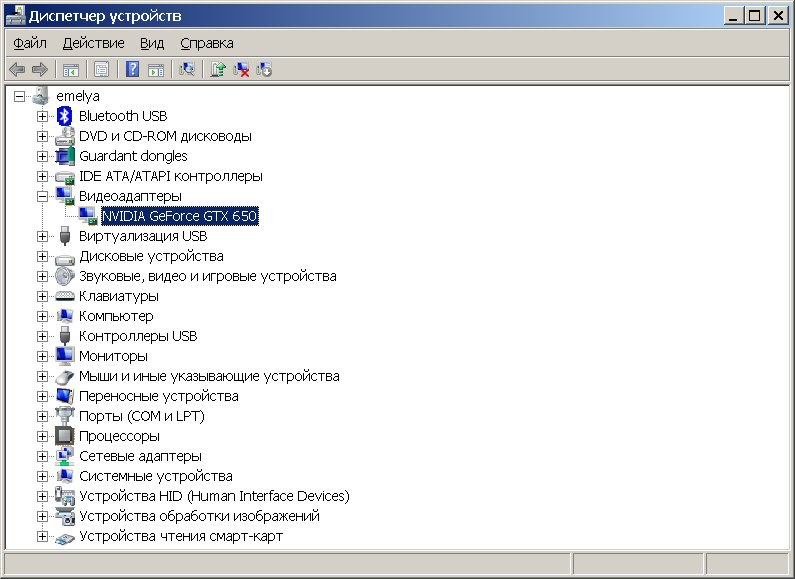
Task: Click the NVIDIA GeForce GTX 650 device icon
Action: click(x=88, y=216)
